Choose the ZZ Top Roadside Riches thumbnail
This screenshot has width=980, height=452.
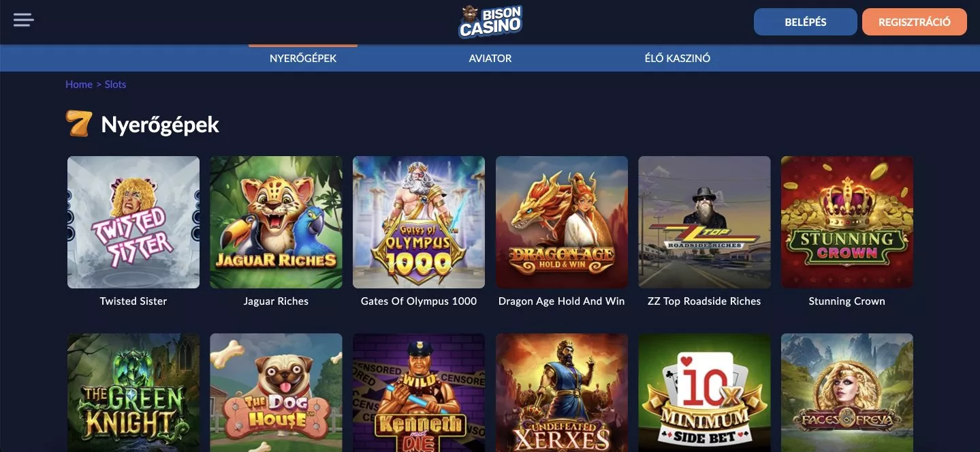(704, 222)
